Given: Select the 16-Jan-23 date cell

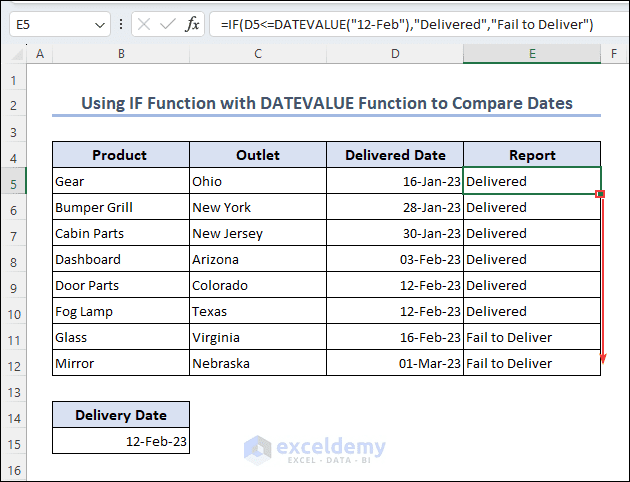Looking at the screenshot, I should 395,181.
